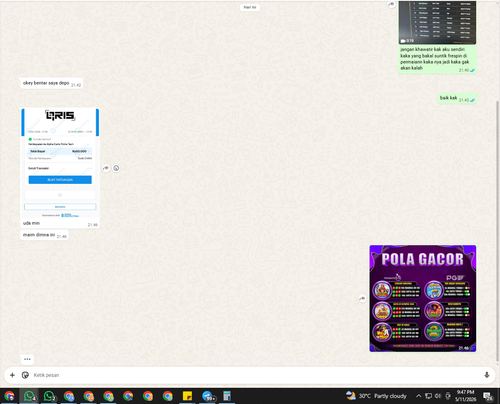This screenshot has height=404, width=500.
Task: Open the taskbar app with 99+ badge
Action: pyautogui.click(x=208, y=396)
